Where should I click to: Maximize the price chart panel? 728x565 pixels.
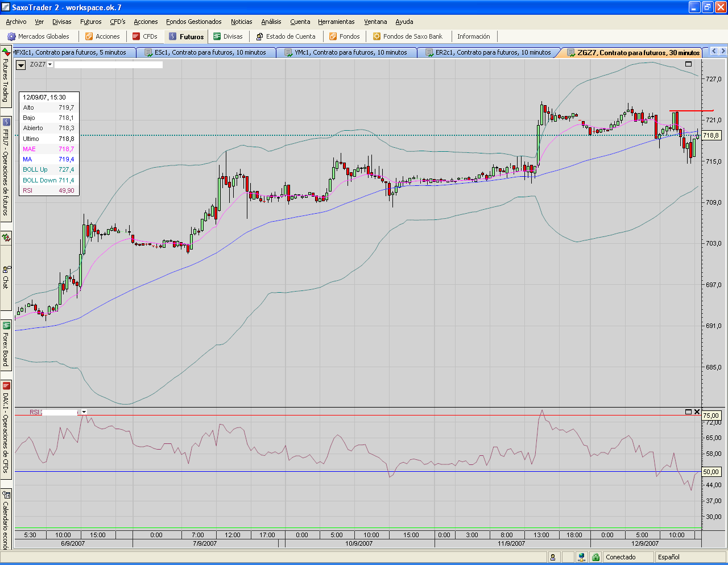click(x=688, y=64)
